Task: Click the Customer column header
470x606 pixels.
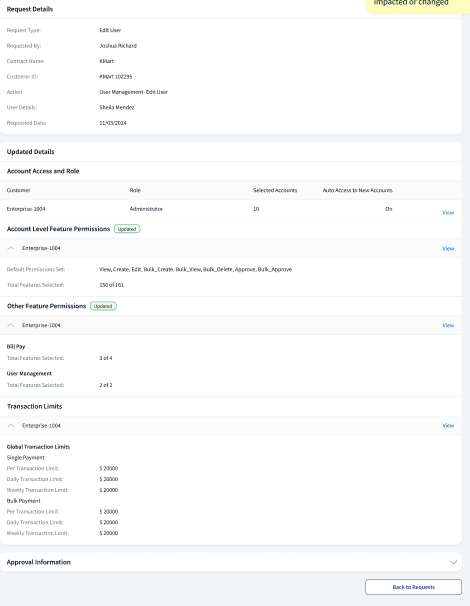Action: 19,190
